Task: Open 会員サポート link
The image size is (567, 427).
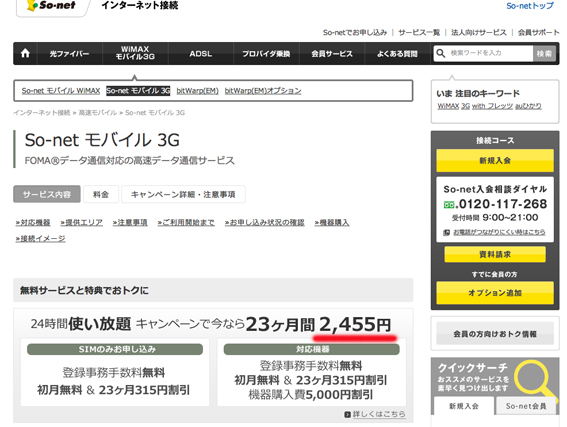Action: (538, 33)
